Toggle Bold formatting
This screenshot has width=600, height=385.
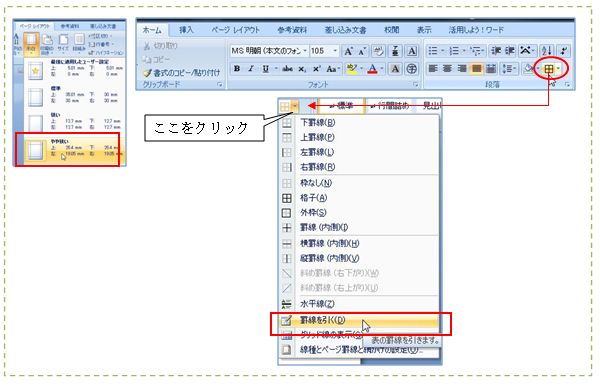(237, 69)
